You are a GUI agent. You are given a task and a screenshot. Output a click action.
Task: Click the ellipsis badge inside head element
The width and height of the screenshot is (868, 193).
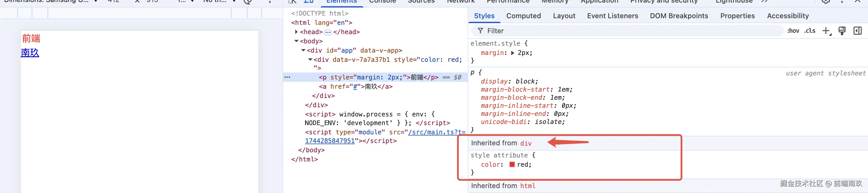328,32
